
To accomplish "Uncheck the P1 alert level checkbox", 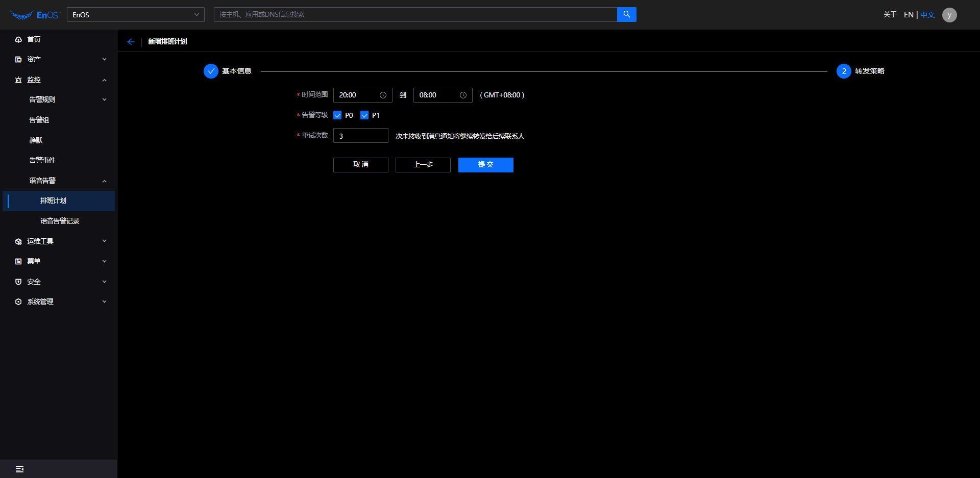I will point(364,115).
